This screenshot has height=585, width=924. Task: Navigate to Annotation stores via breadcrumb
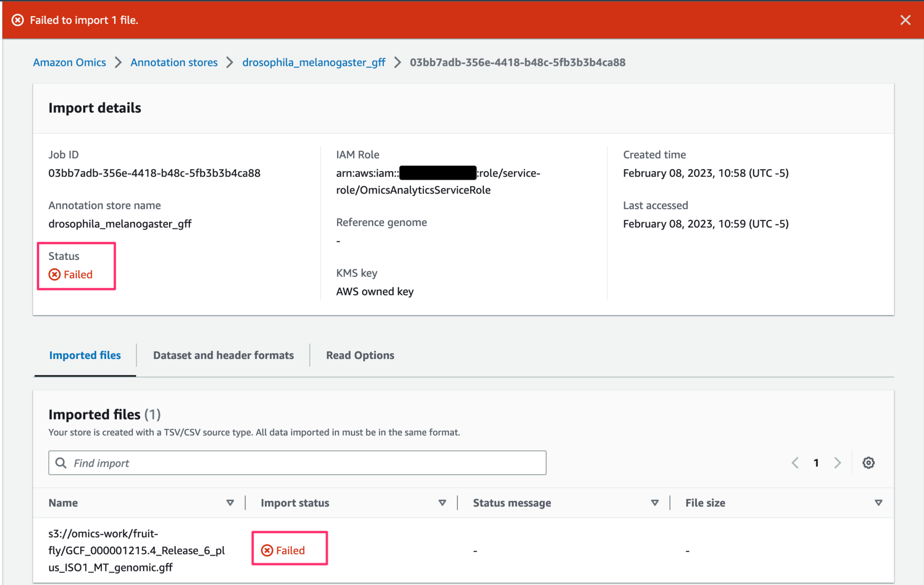(174, 62)
